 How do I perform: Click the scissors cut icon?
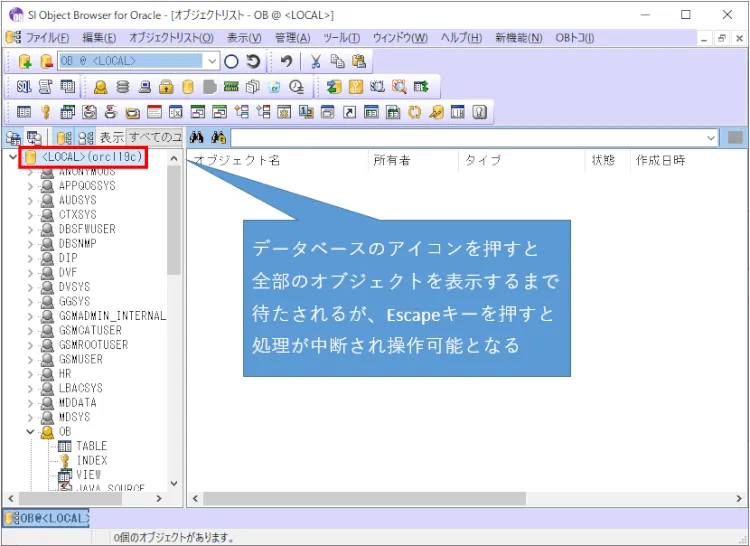pyautogui.click(x=315, y=61)
